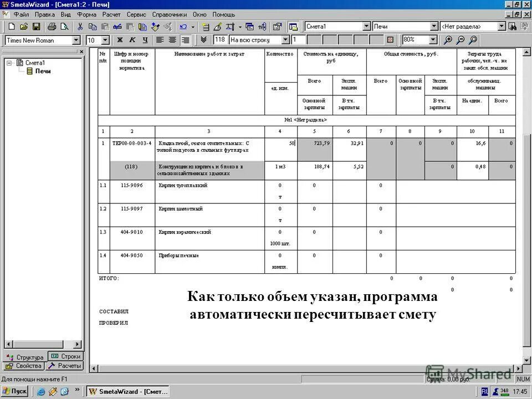The width and height of the screenshot is (532, 399).
Task: Click the cascading windows toolbar icon
Action: tap(249, 27)
